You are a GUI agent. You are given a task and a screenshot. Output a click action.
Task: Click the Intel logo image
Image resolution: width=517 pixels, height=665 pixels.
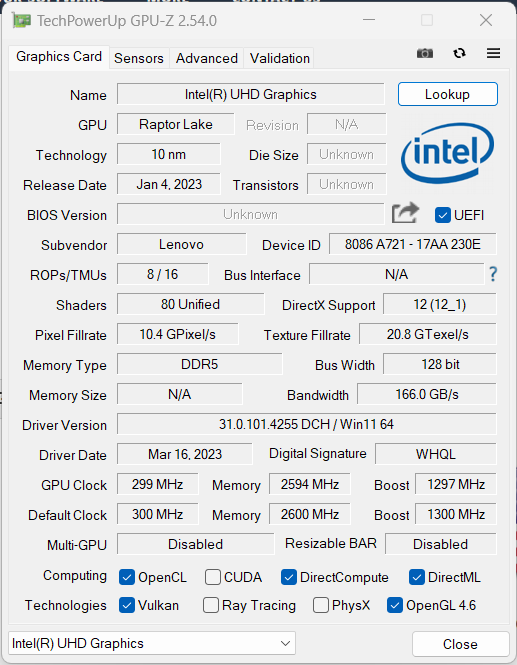[447, 153]
